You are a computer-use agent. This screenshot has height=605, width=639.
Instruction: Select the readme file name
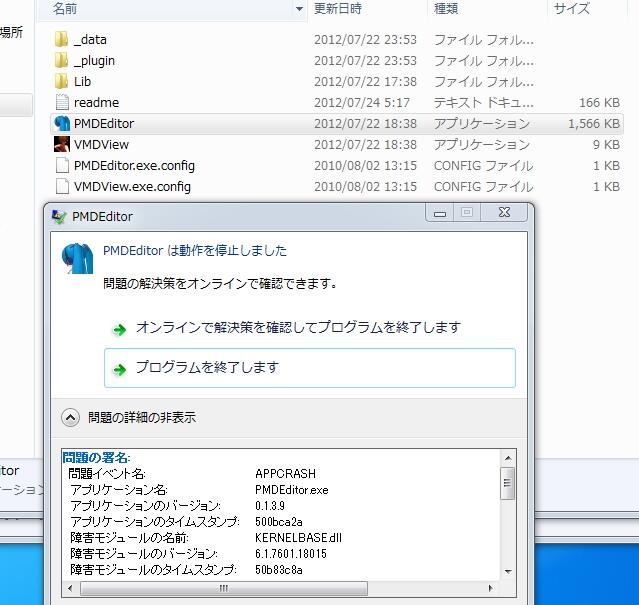coord(96,102)
